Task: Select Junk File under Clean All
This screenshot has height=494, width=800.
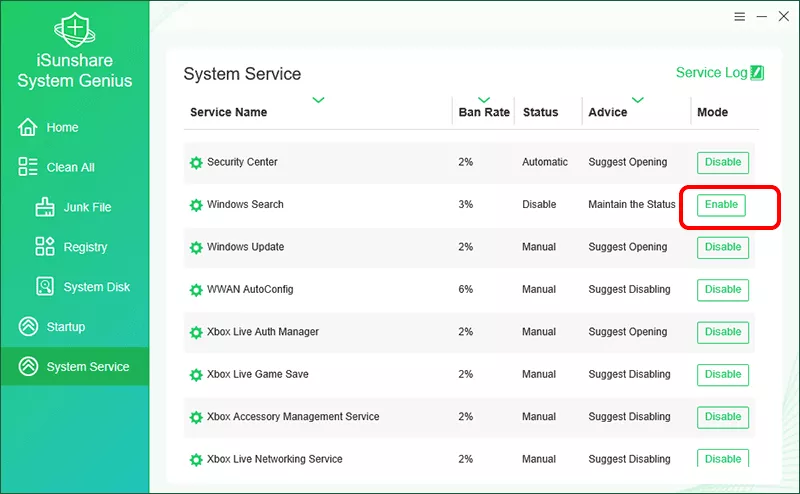Action: tap(86, 208)
